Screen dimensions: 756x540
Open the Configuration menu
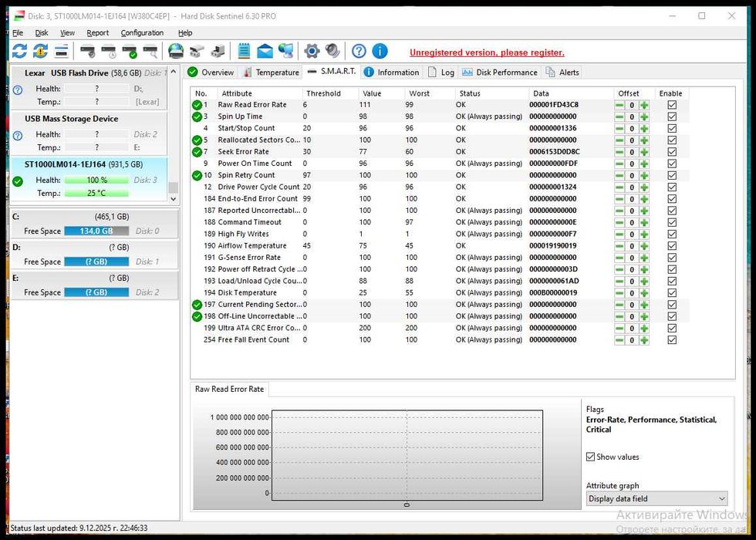point(142,33)
